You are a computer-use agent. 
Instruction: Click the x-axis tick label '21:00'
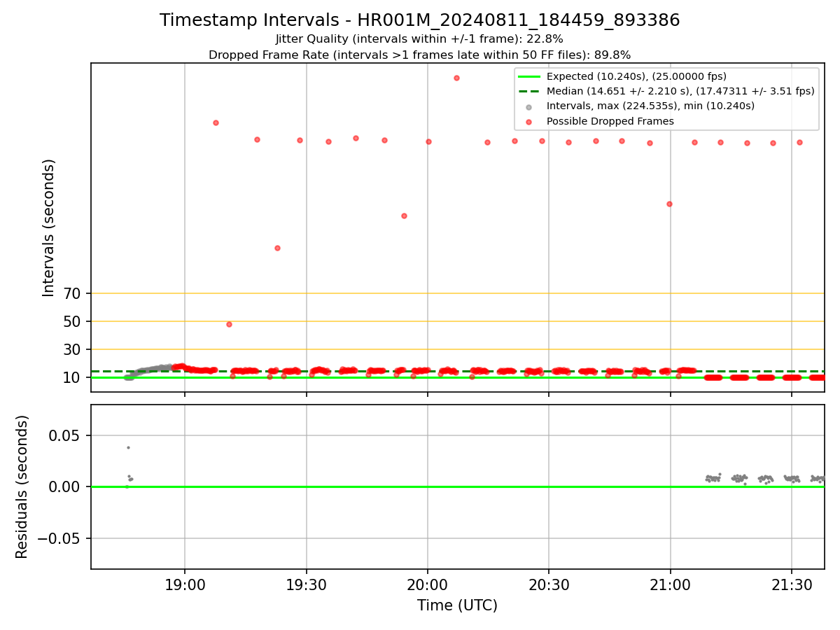(671, 586)
